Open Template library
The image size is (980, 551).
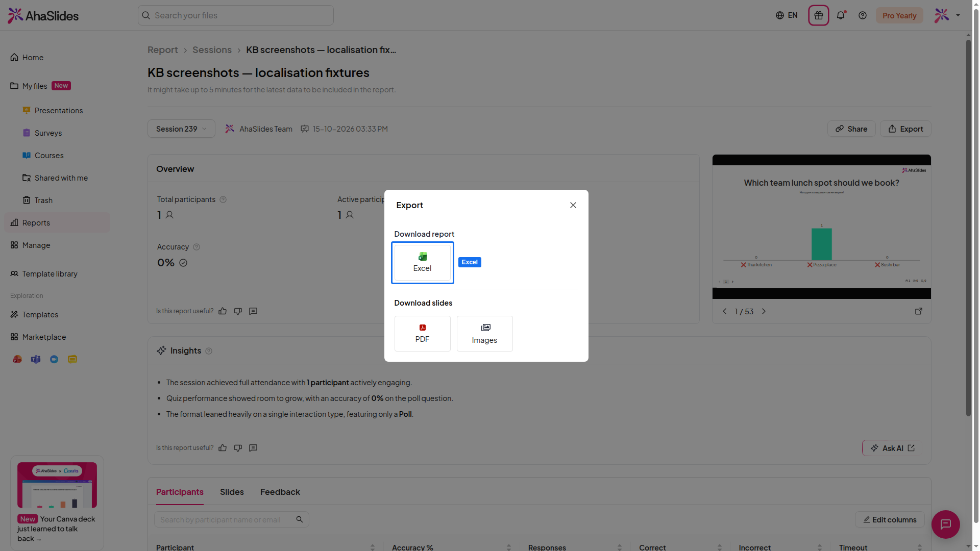57,274
